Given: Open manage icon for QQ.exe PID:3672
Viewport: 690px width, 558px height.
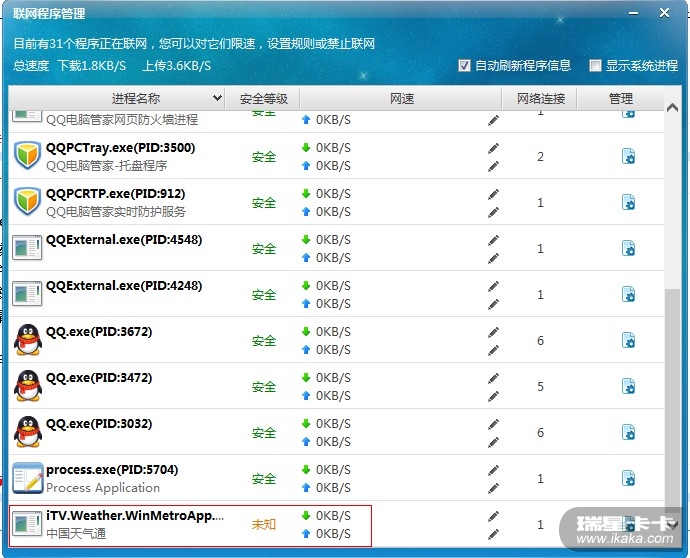Looking at the screenshot, I should (628, 341).
